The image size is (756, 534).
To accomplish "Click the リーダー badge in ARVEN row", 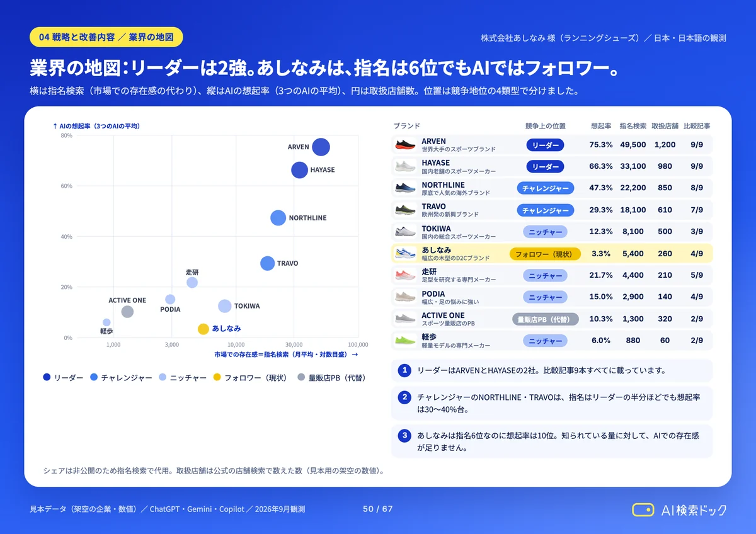I will coord(545,145).
